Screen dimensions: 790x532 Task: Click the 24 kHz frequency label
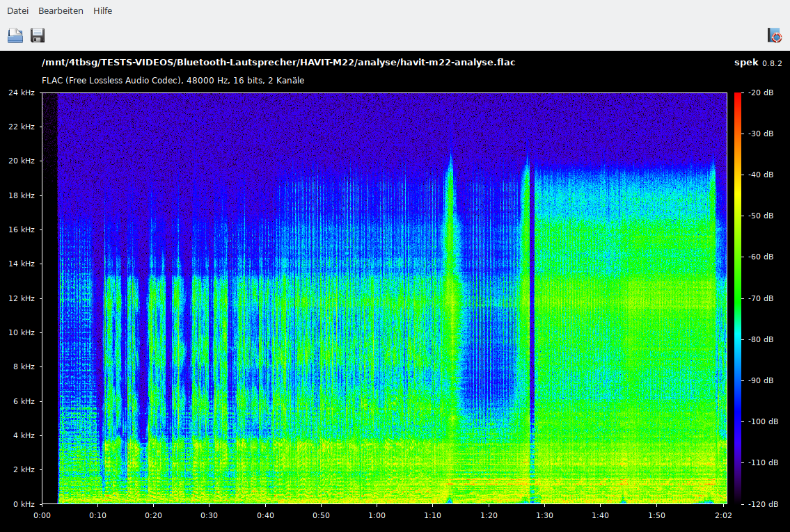click(21, 92)
